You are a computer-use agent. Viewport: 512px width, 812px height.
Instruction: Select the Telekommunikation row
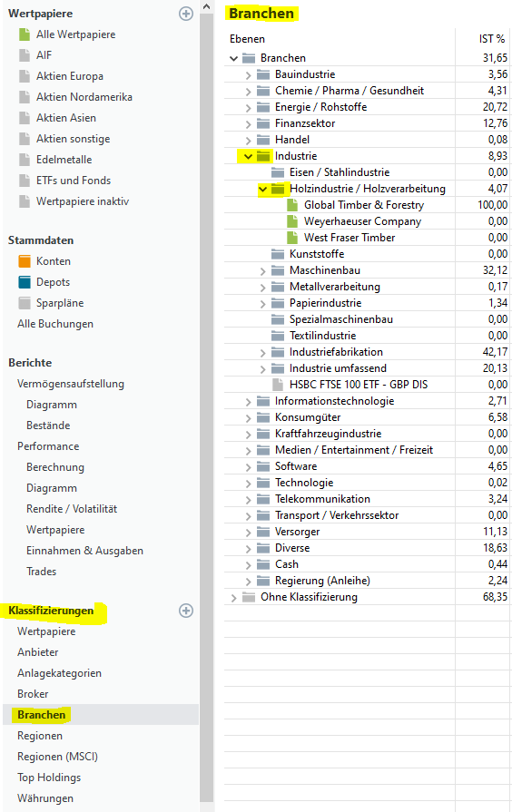(367, 499)
